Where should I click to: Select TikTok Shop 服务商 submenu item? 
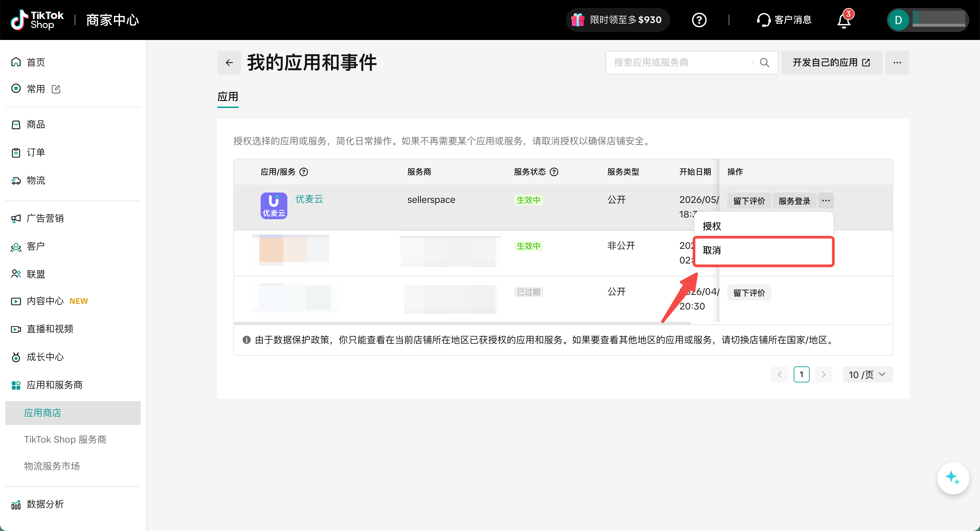73,439
